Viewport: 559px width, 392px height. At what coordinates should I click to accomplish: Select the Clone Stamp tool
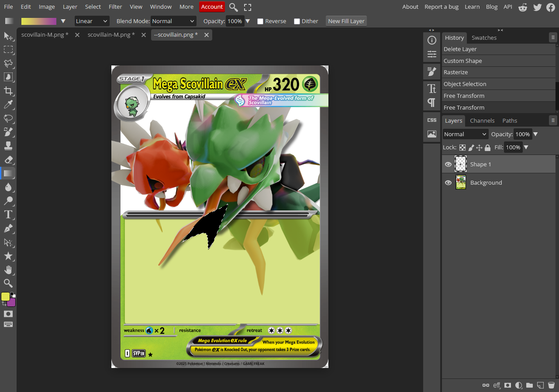[8, 146]
